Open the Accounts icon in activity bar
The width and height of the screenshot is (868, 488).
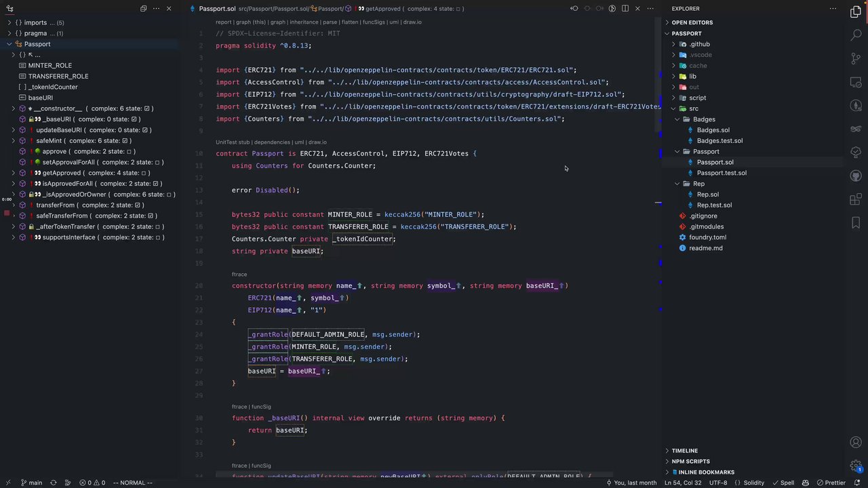[x=856, y=443]
